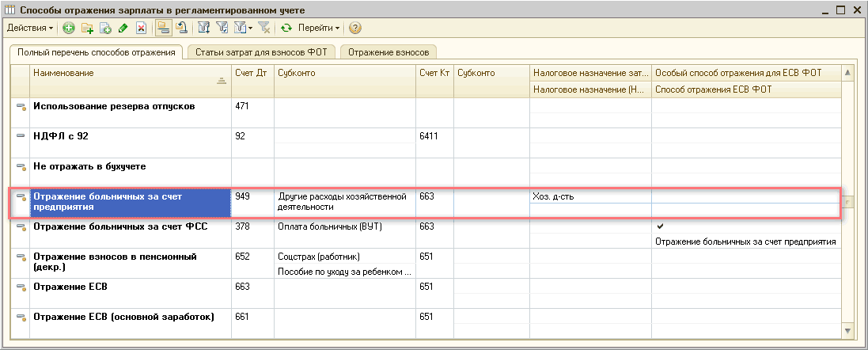Click row icon for НДФЛ с 92

(x=21, y=136)
